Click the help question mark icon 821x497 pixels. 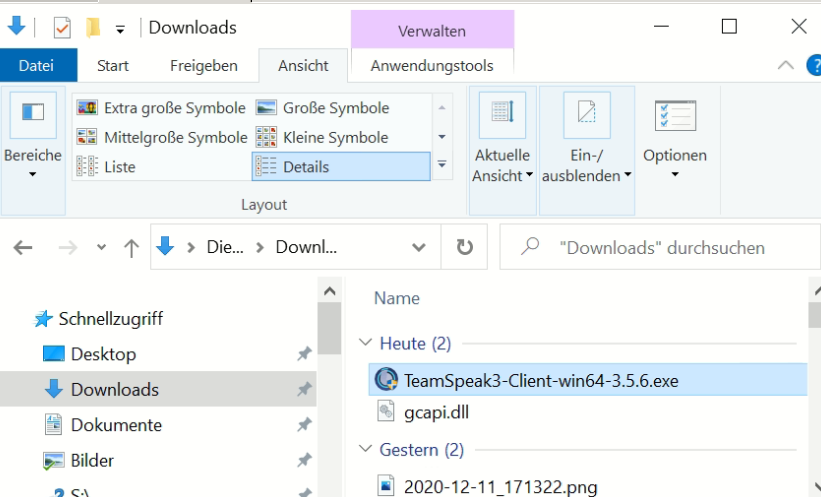(x=812, y=66)
